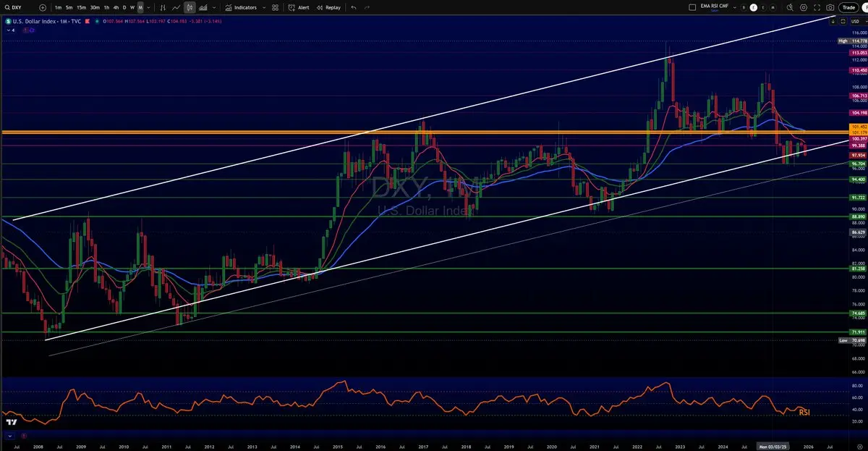Click the orange RSI label on indicator pane
This screenshot has width=868, height=451.
click(804, 413)
